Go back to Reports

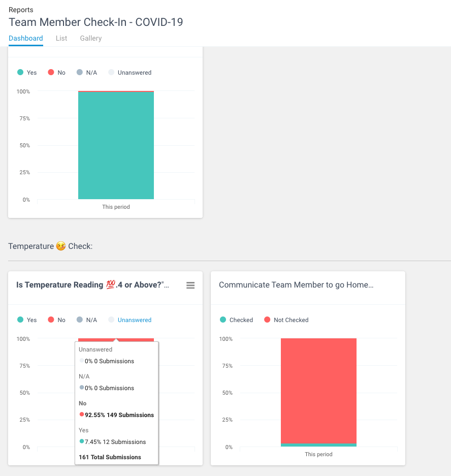click(21, 10)
